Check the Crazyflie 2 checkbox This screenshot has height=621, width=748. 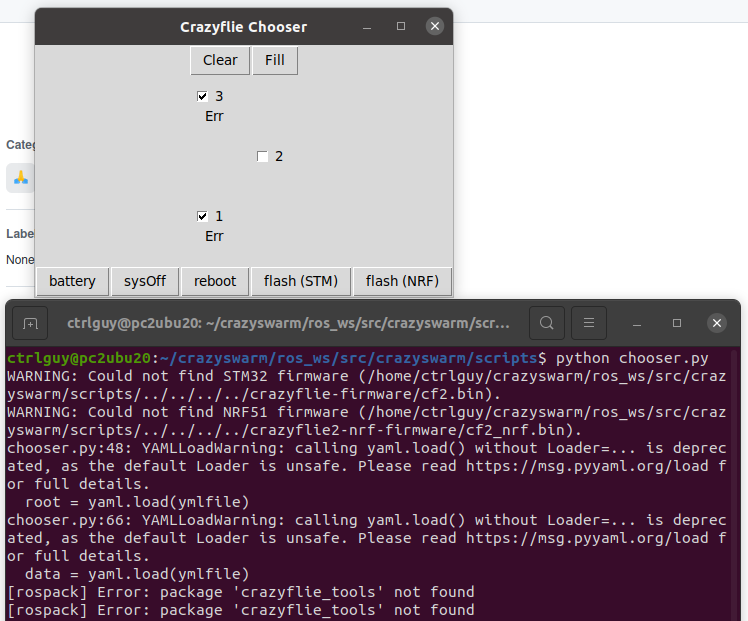(262, 156)
